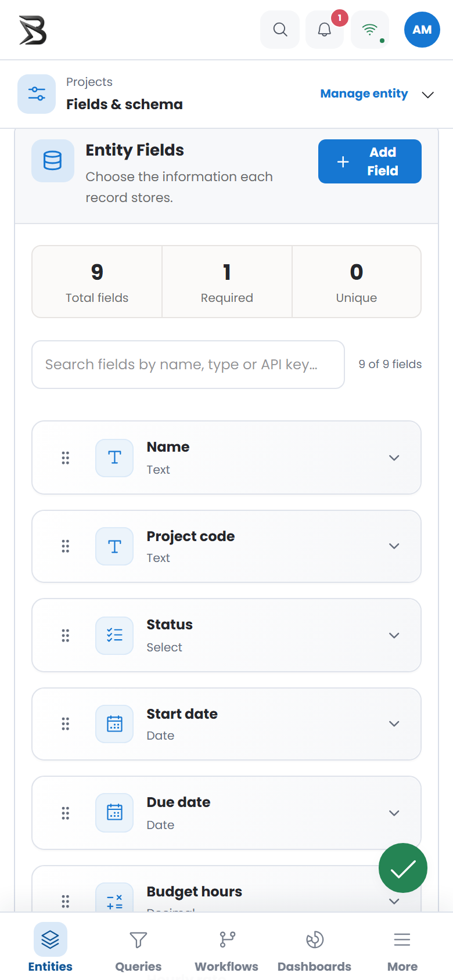453x980 pixels.
Task: Open notifications bell with badge
Action: (x=325, y=30)
